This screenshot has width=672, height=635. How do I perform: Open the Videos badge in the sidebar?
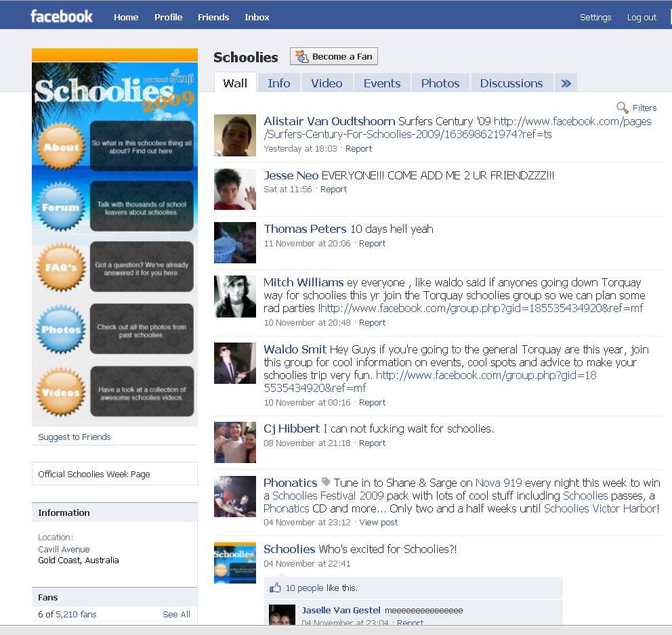(60, 391)
